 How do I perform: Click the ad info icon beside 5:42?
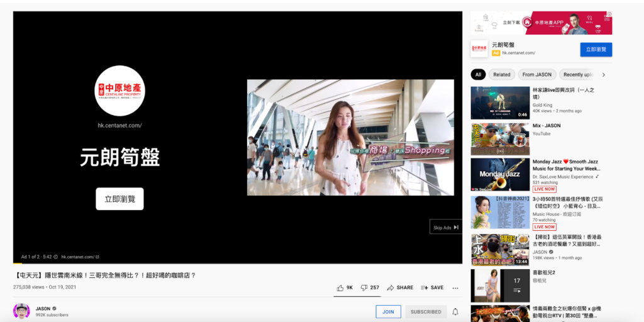pos(56,257)
